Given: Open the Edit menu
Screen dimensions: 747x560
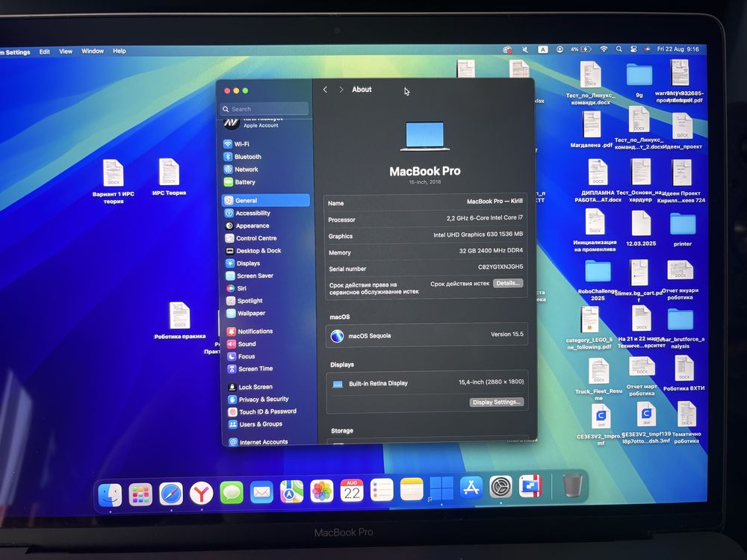Looking at the screenshot, I should [x=45, y=52].
